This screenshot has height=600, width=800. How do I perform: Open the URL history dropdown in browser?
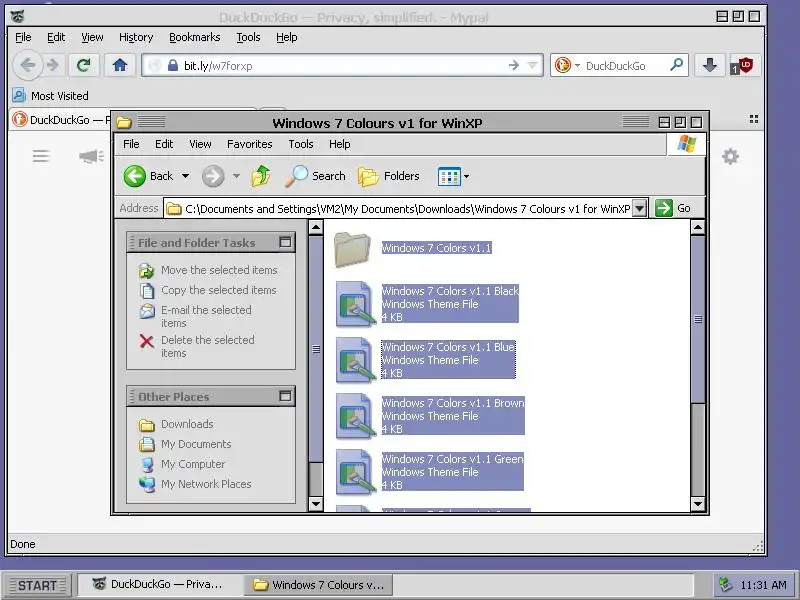coord(532,65)
